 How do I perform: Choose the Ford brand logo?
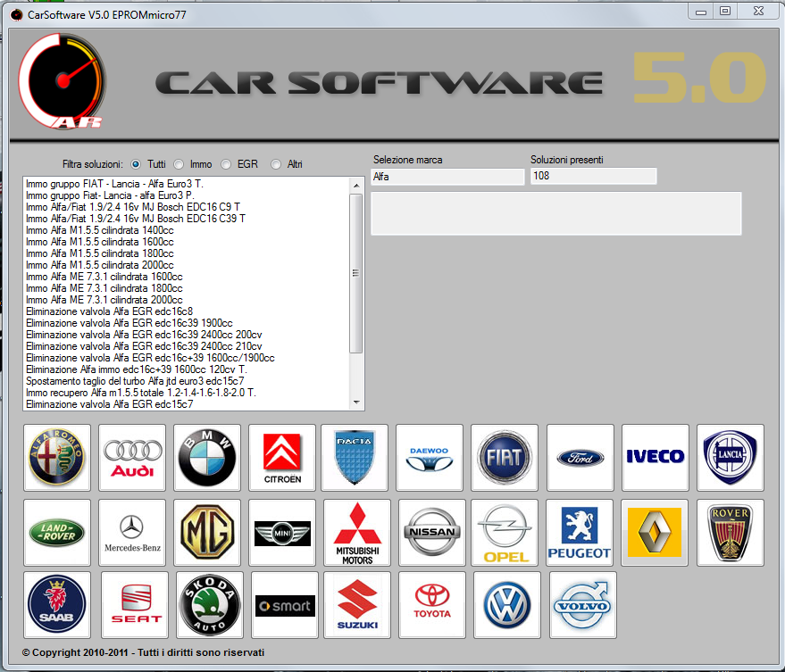click(580, 457)
